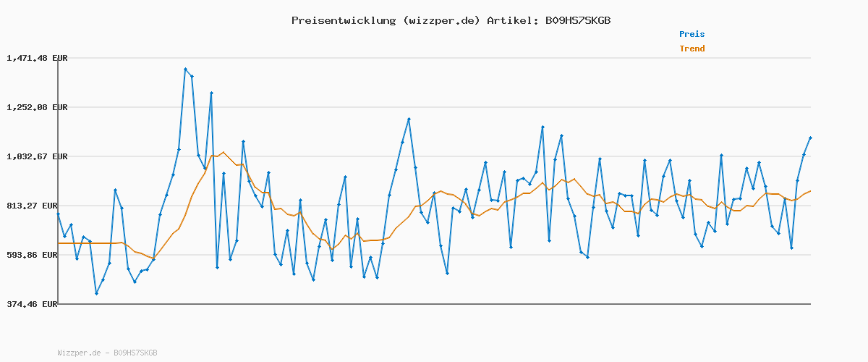This screenshot has width=868, height=362.
Task: Click the 'Preis' legend label
Action: (x=692, y=34)
